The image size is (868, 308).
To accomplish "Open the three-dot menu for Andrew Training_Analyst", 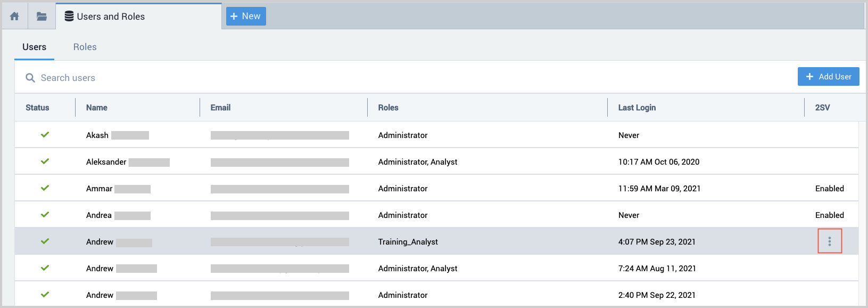I will (x=829, y=241).
